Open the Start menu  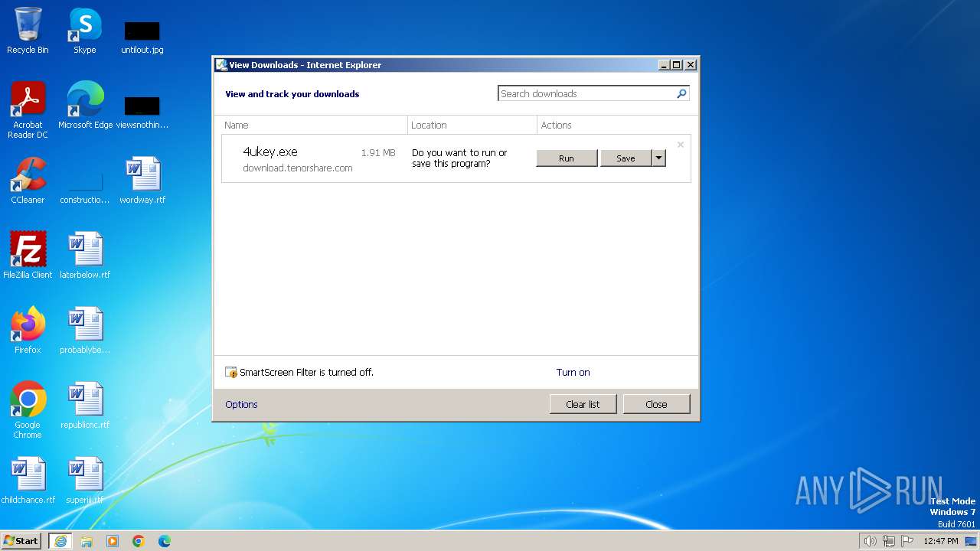tap(21, 541)
